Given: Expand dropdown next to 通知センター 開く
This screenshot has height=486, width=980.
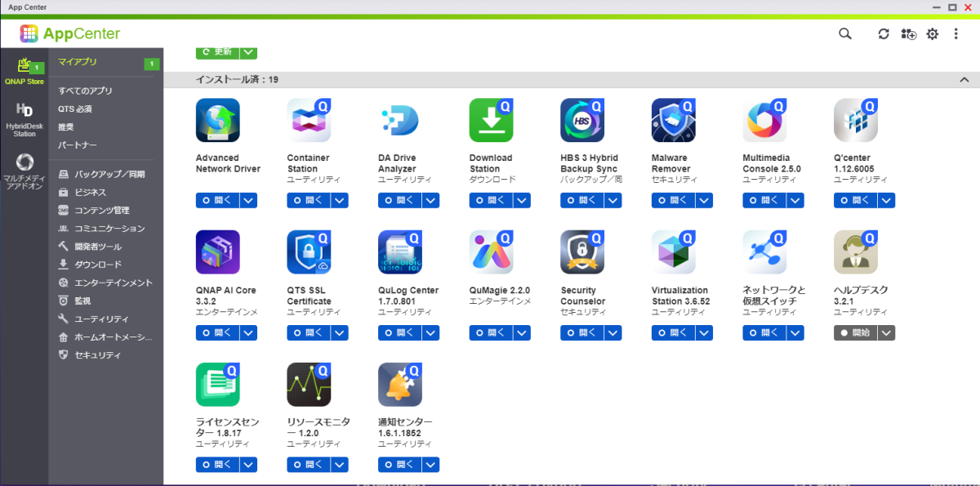Looking at the screenshot, I should coord(431,465).
